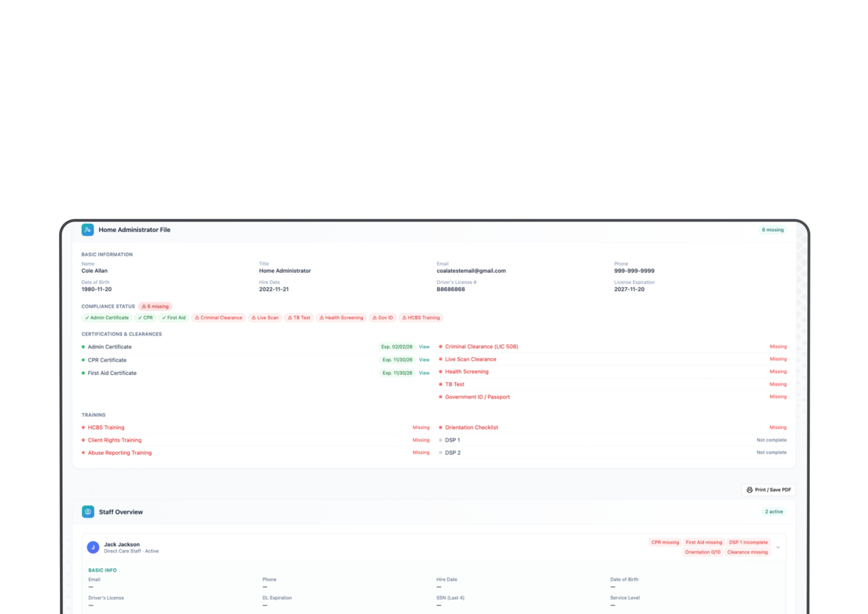
Task: Click the Home Administrator File header icon
Action: pyautogui.click(x=88, y=230)
